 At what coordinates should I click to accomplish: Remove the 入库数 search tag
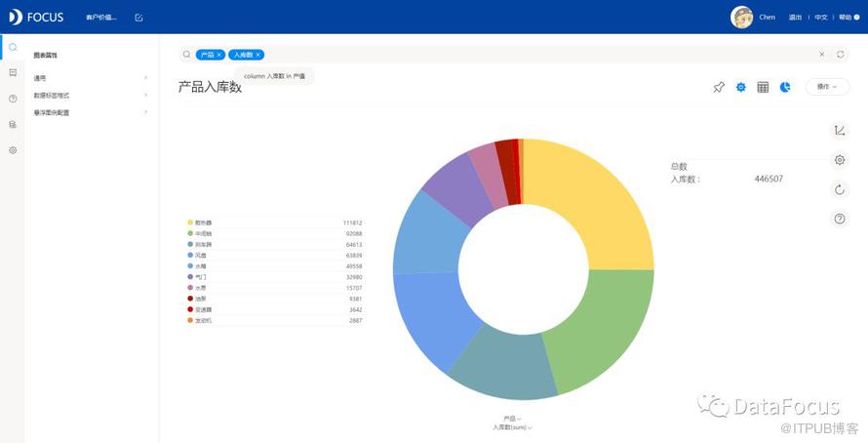[x=258, y=55]
